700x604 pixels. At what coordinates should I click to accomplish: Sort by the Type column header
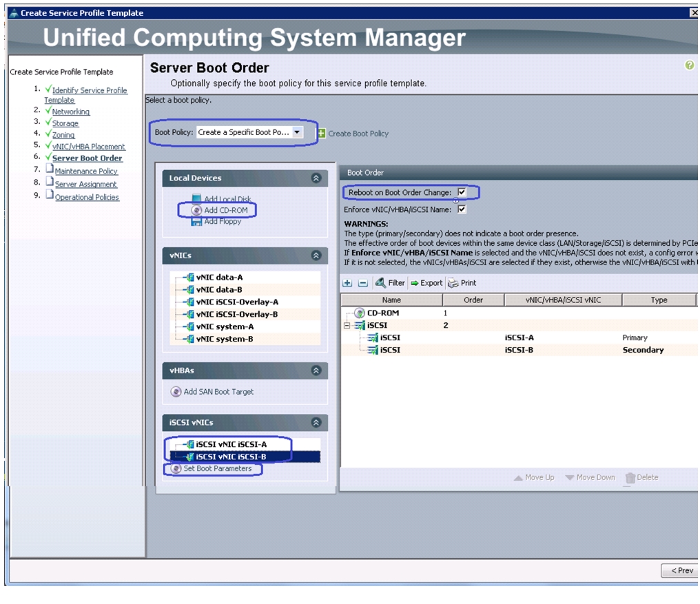659,300
